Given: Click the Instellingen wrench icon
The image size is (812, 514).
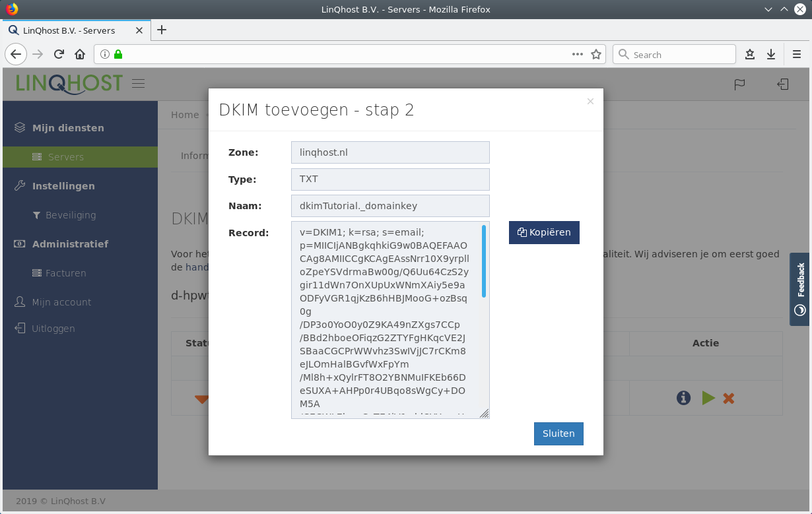Looking at the screenshot, I should coord(20,185).
